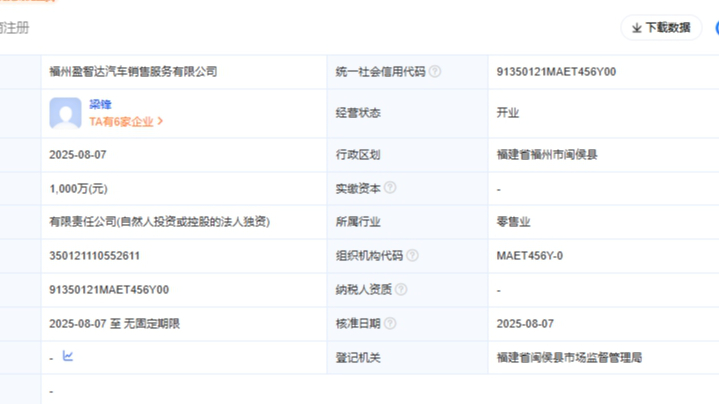Click organization code MAET456Y-0
Screen dimensions: 719x404
coord(529,256)
